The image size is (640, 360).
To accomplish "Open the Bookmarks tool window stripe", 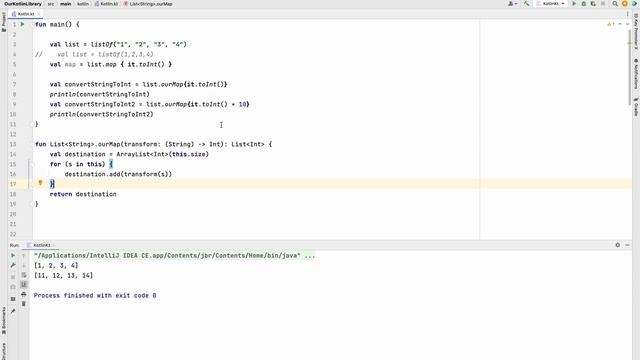I will (x=4, y=321).
